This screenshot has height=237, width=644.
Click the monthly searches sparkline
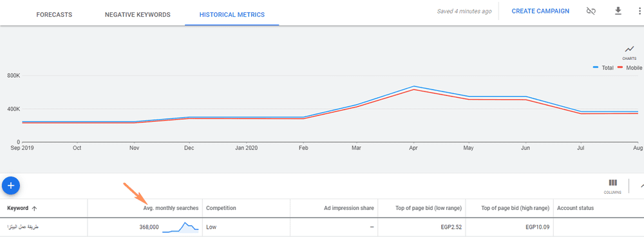[180, 227]
